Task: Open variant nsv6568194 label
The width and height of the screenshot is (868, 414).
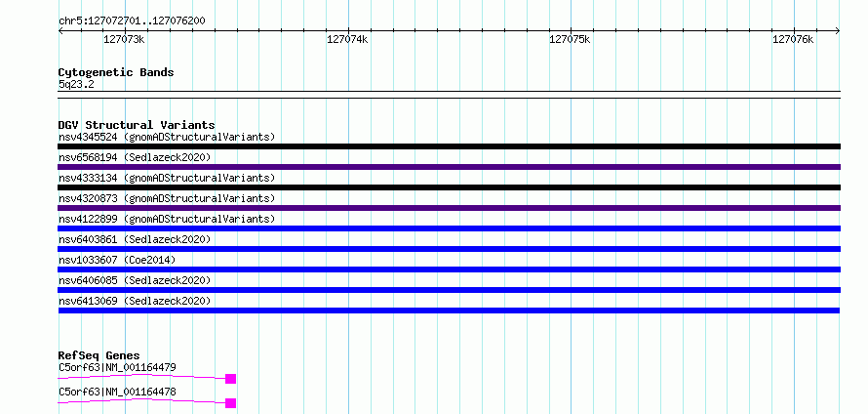Action: (x=135, y=157)
